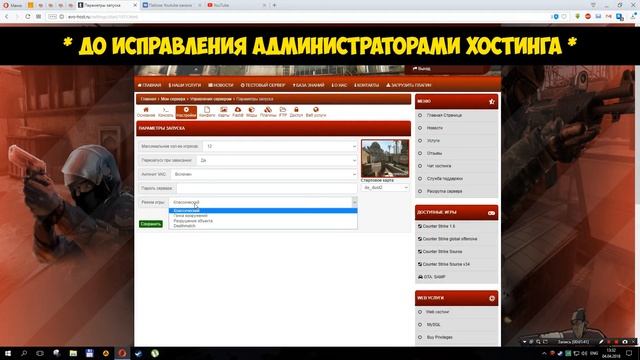This screenshot has width=640, height=360.
Task: Open КОНТАКТЫ in site navigation
Action: 367,85
